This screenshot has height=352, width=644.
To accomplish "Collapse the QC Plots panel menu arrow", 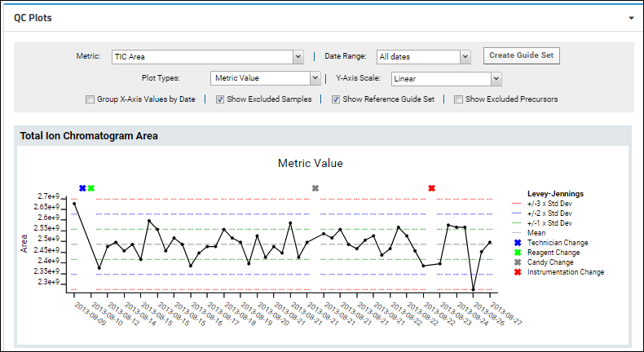I will point(631,18).
